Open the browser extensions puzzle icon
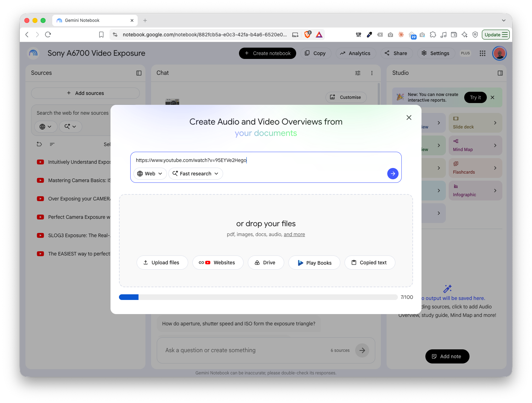The height and width of the screenshot is (403, 532). 433,35
